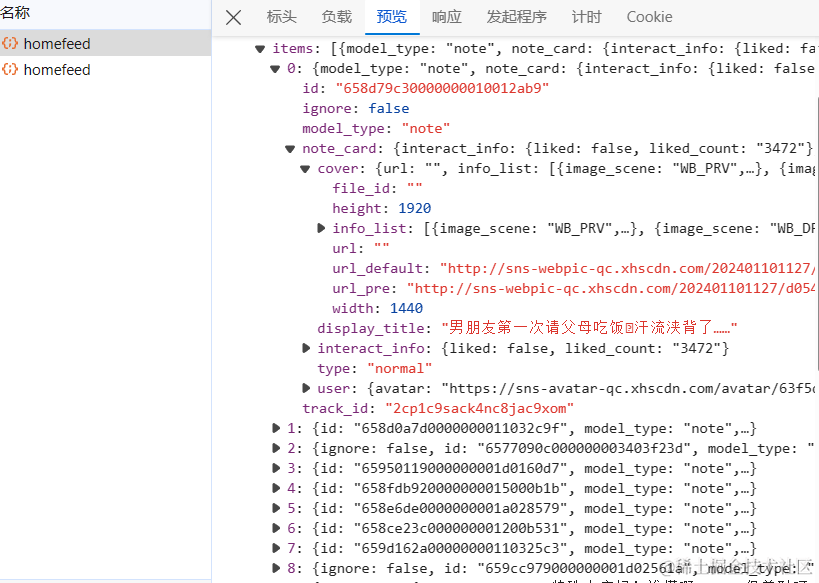Click the type "normal" value
This screenshot has height=583, width=819.
tap(400, 368)
